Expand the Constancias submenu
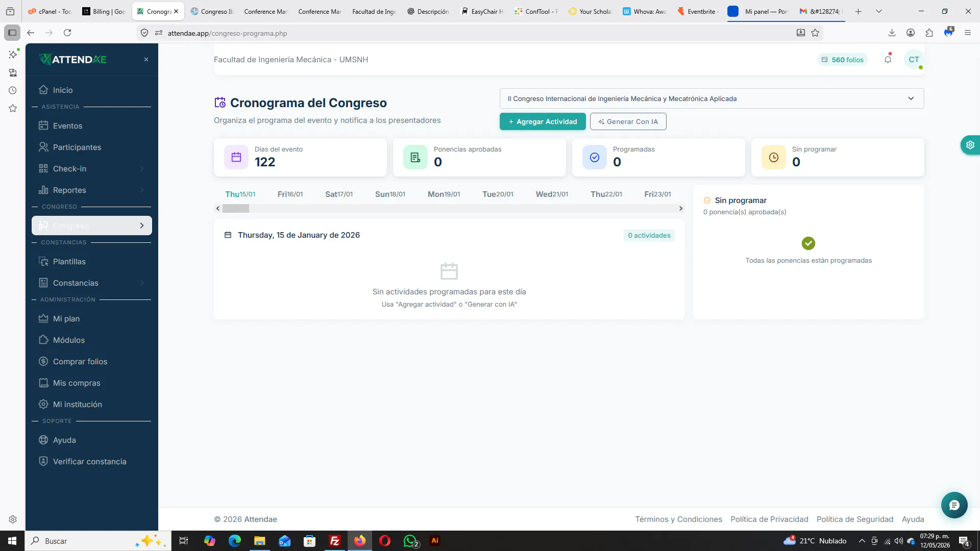Image resolution: width=980 pixels, height=551 pixels. 92,283
